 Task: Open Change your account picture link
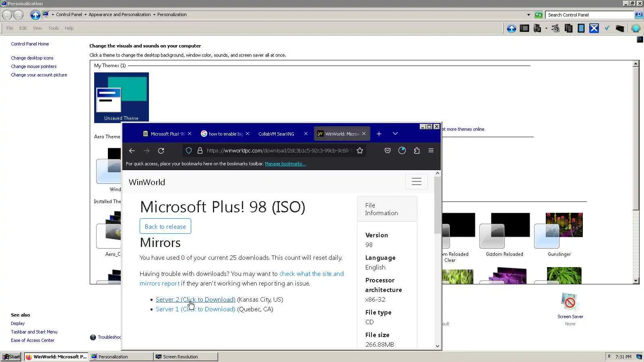pos(39,75)
